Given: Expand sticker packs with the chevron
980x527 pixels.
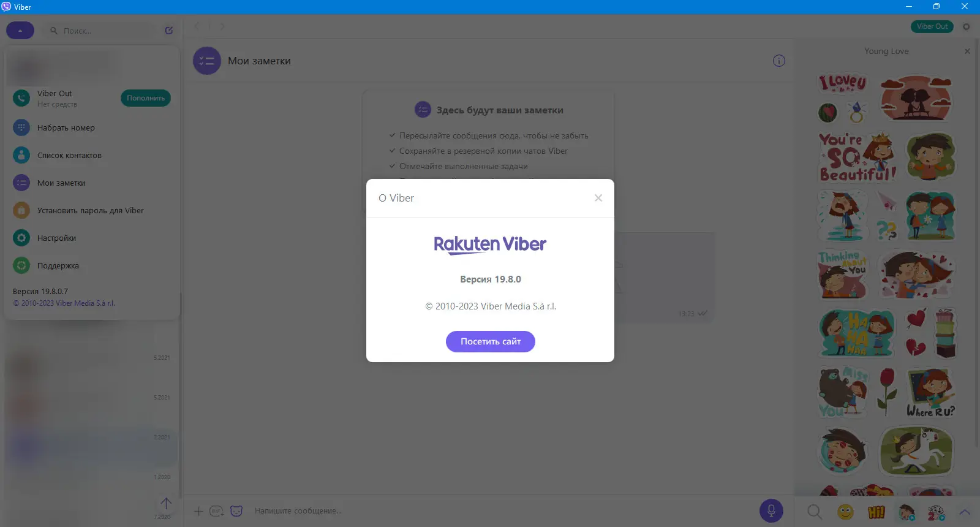Looking at the screenshot, I should click(965, 512).
